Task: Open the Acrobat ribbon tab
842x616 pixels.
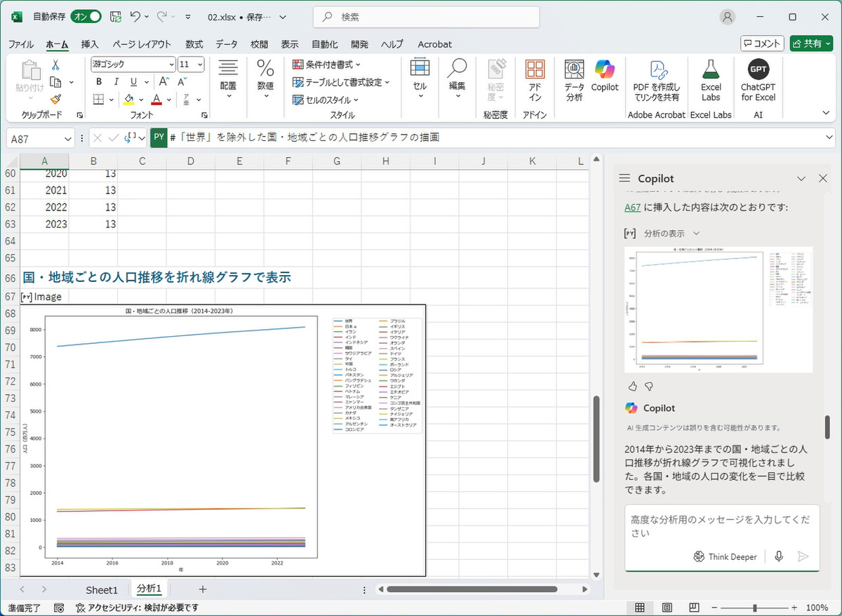Action: pyautogui.click(x=434, y=43)
